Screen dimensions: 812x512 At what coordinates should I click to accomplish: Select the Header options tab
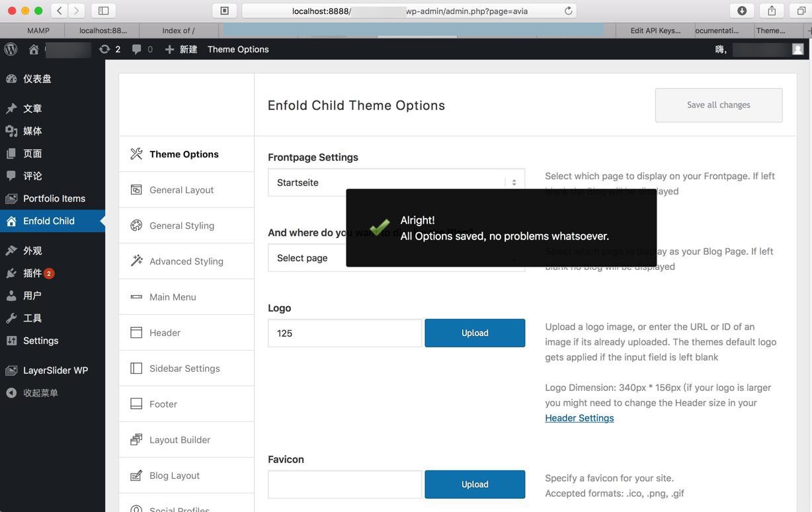click(165, 333)
